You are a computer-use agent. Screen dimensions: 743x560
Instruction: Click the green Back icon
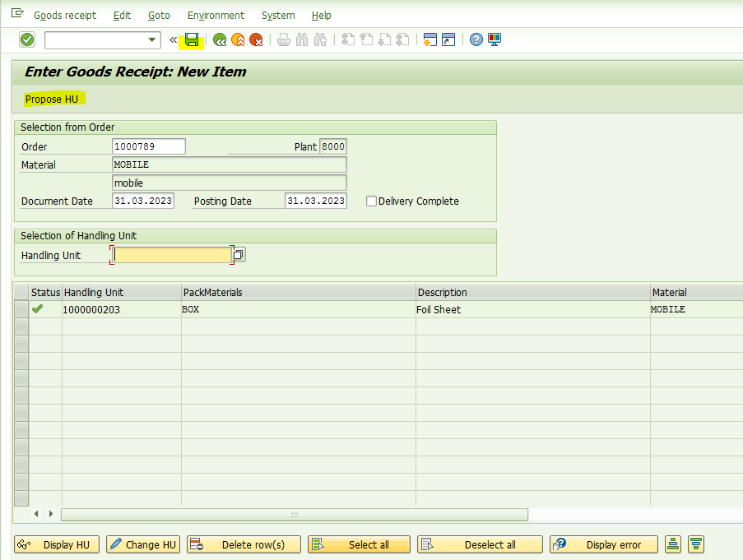pyautogui.click(x=220, y=39)
